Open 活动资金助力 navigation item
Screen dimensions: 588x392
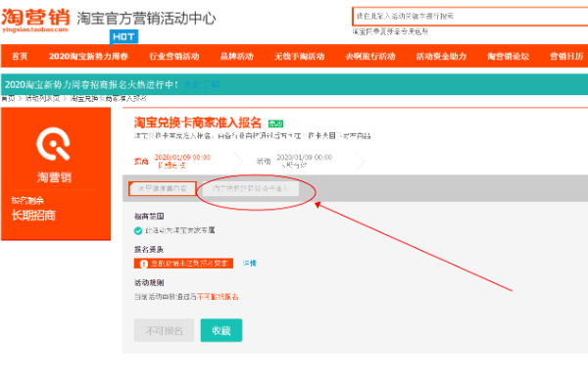pos(441,56)
